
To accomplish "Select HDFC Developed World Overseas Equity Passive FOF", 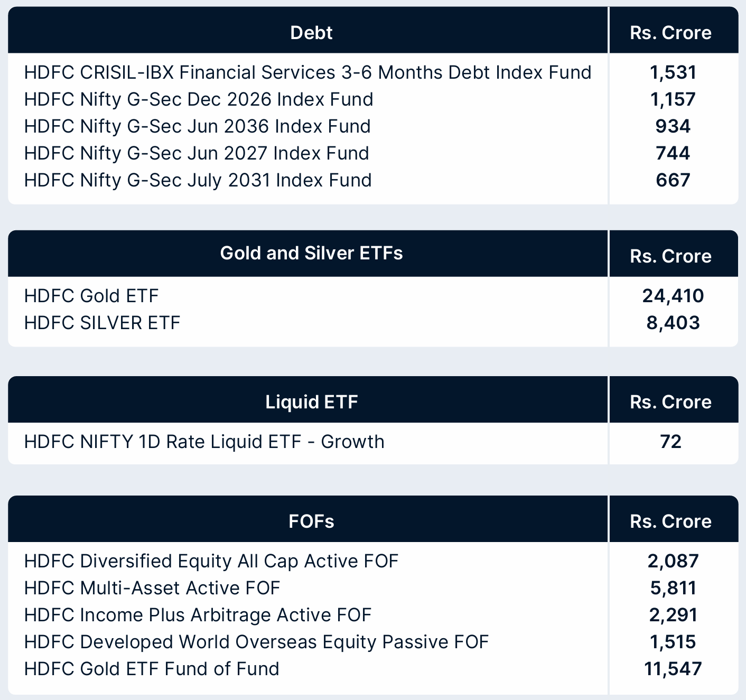I will tap(257, 642).
